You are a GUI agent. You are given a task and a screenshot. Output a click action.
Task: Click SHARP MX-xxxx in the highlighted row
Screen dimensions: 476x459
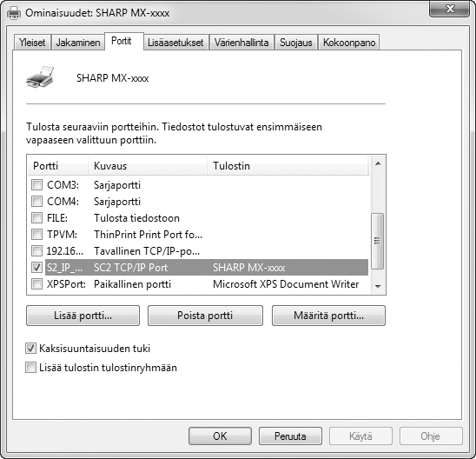point(249,268)
